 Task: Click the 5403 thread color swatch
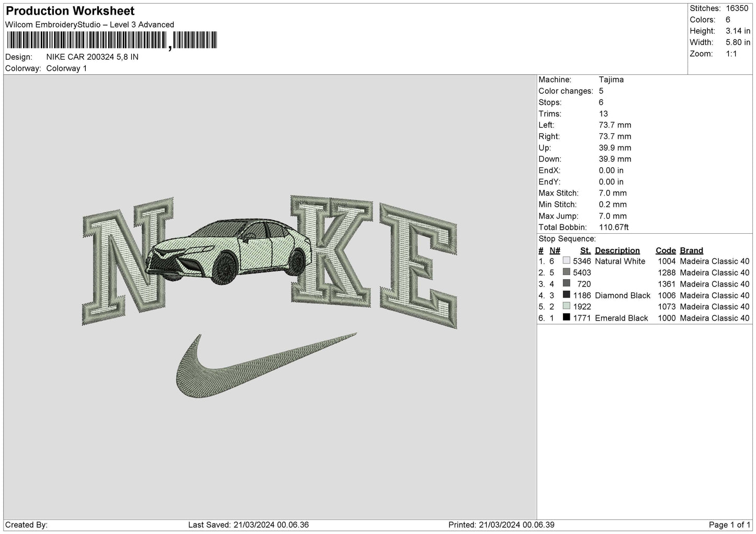tap(566, 272)
